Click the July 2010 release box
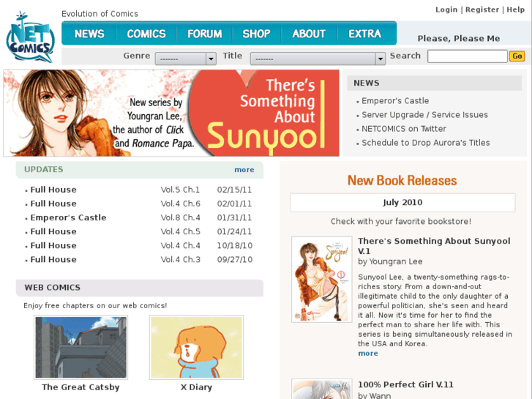The width and height of the screenshot is (532, 399). (x=402, y=202)
